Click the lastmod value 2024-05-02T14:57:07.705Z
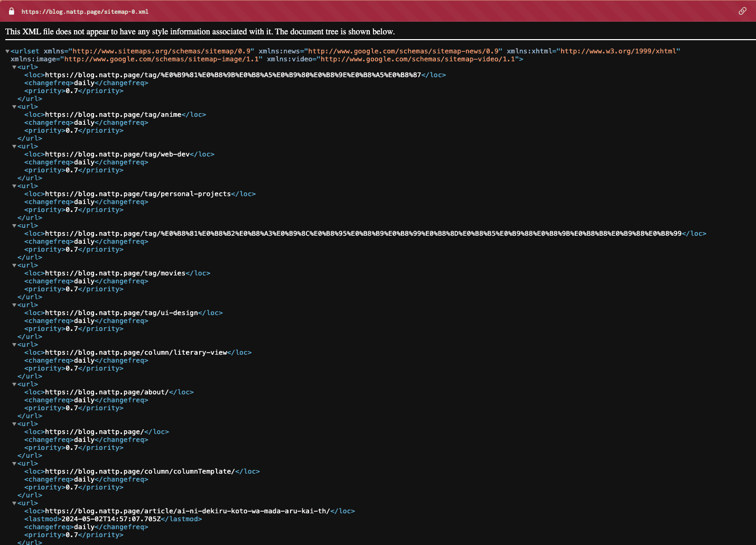 (111, 519)
